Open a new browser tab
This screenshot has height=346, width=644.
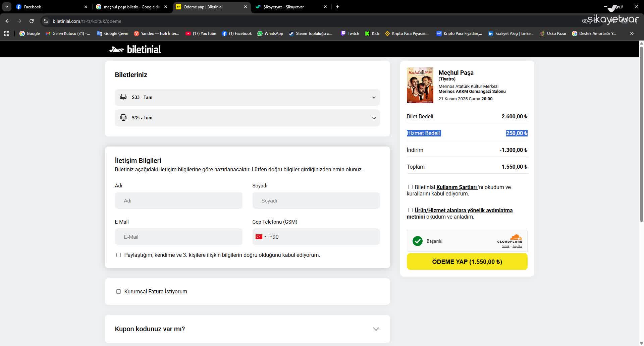click(337, 7)
